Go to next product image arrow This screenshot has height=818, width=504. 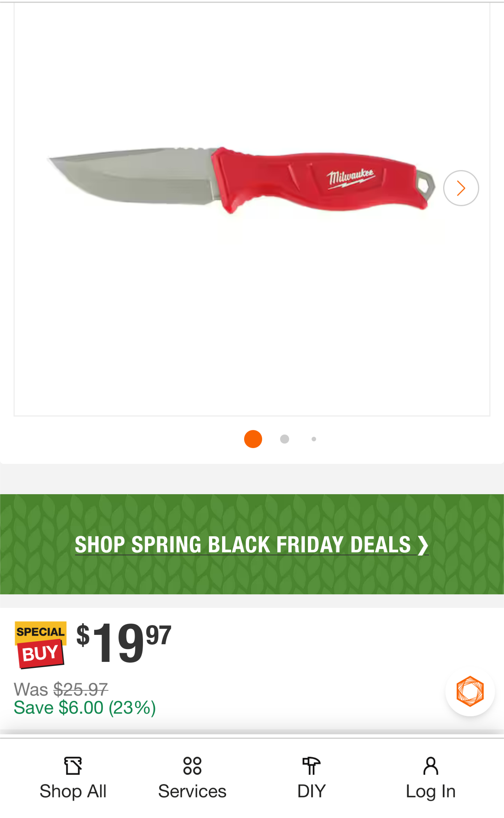point(461,188)
